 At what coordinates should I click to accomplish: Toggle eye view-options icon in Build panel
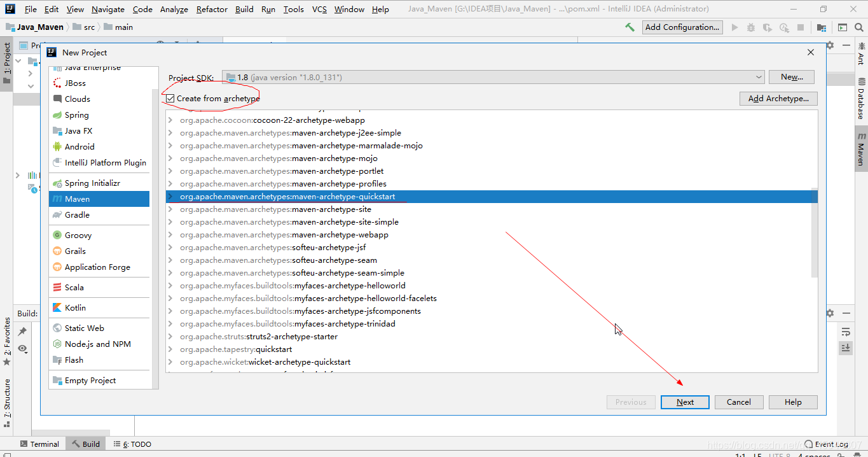click(22, 348)
